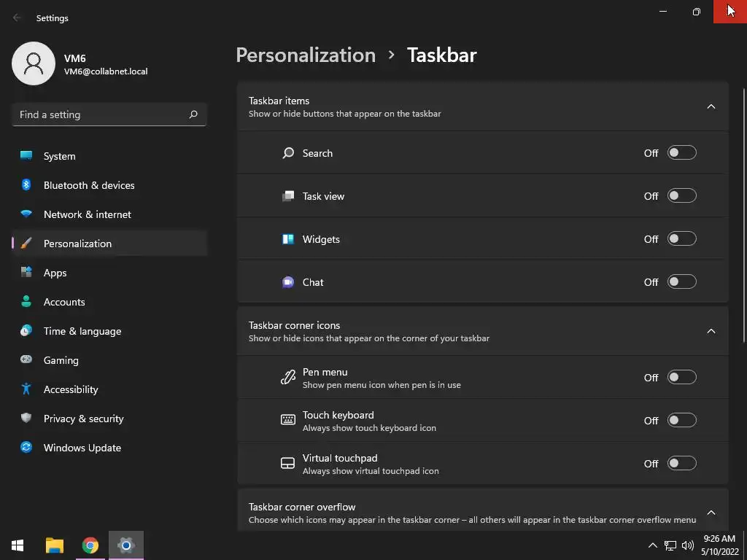Open File Explorer from the taskbar

coord(55,545)
